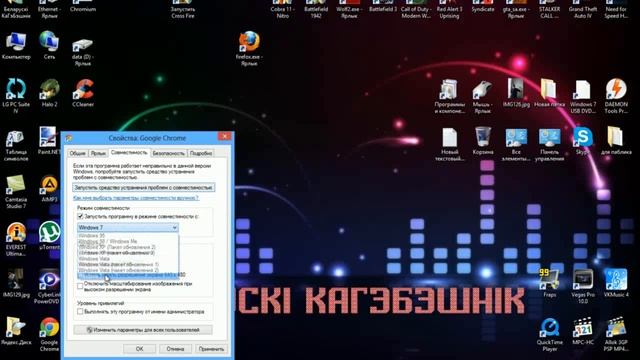The image size is (640, 360).
Task: Close the Свойства: Google Chrome dialog
Action: pyautogui.click(x=224, y=136)
